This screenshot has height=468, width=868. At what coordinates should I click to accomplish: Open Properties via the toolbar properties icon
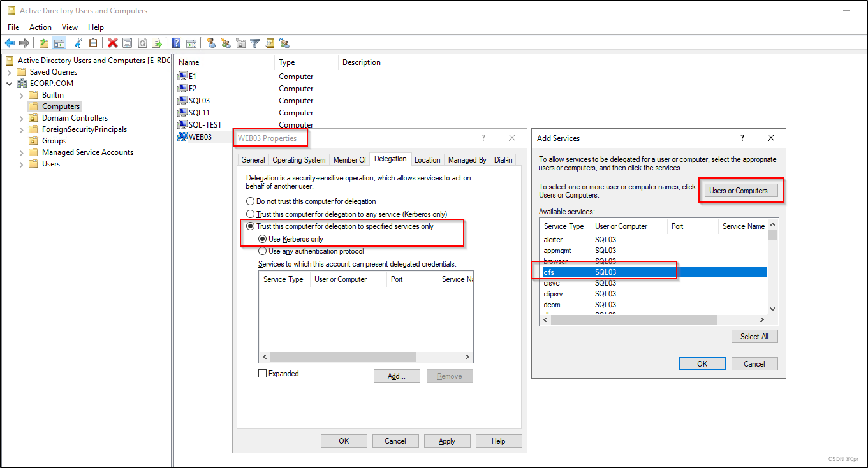(128, 43)
